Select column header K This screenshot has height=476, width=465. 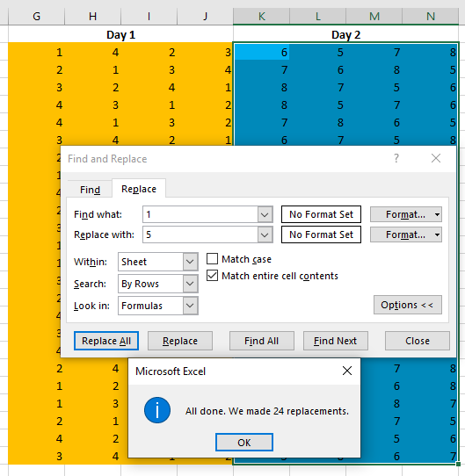(262, 16)
